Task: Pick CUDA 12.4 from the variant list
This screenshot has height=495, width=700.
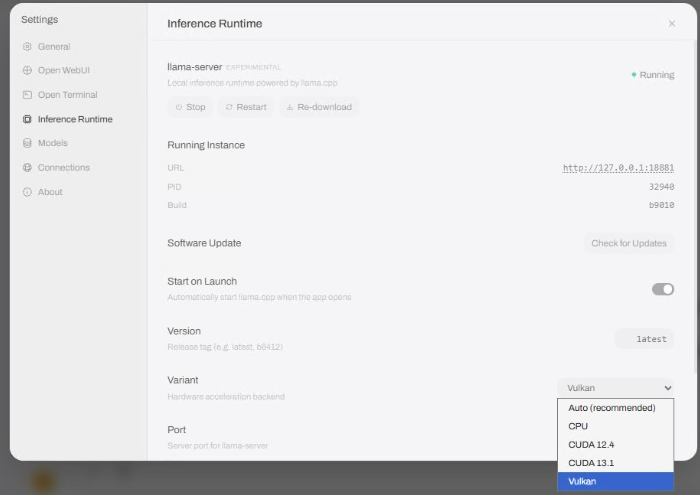Action: click(x=616, y=445)
